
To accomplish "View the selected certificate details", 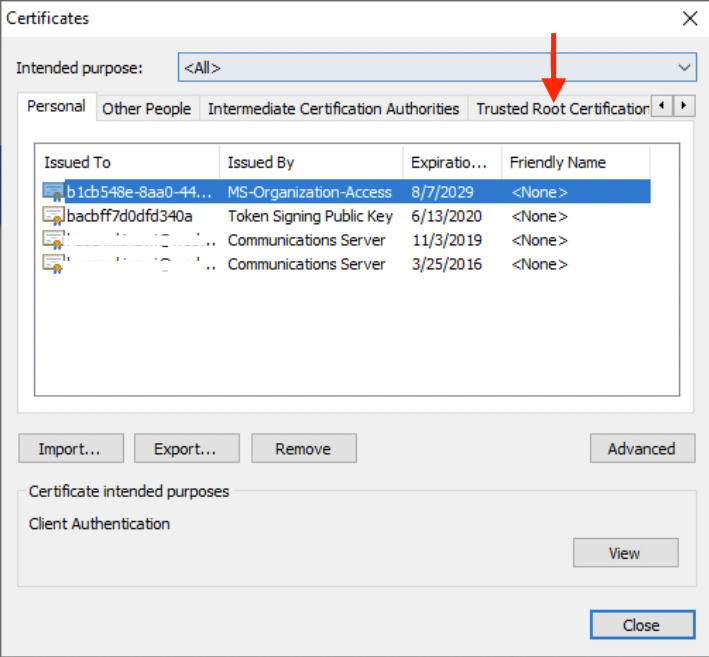I will click(x=625, y=553).
